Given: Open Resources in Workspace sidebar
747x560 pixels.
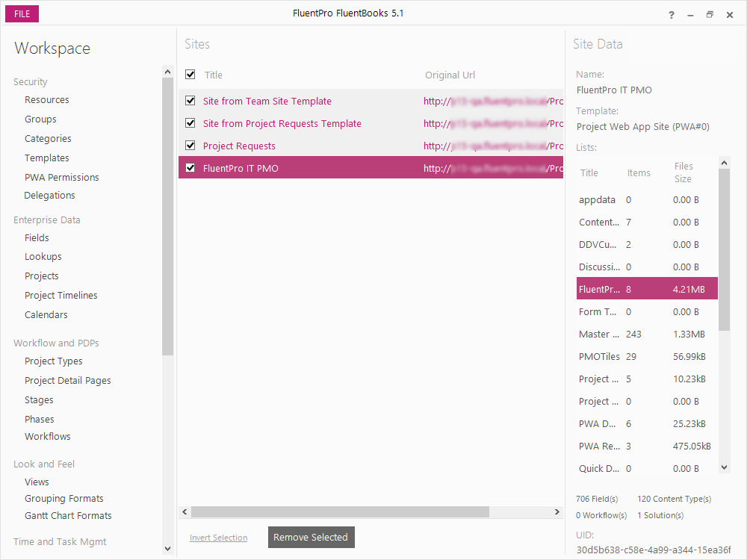Looking at the screenshot, I should 46,99.
